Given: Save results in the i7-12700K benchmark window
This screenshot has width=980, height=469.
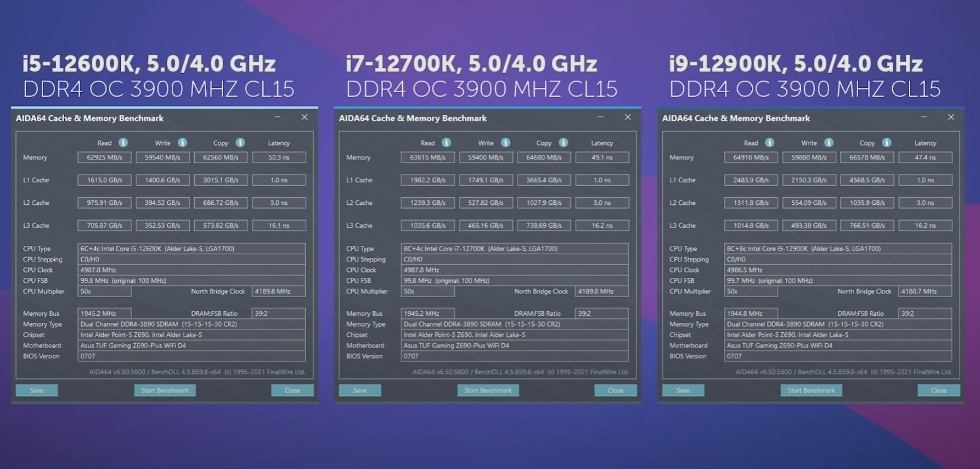Looking at the screenshot, I should [360, 390].
